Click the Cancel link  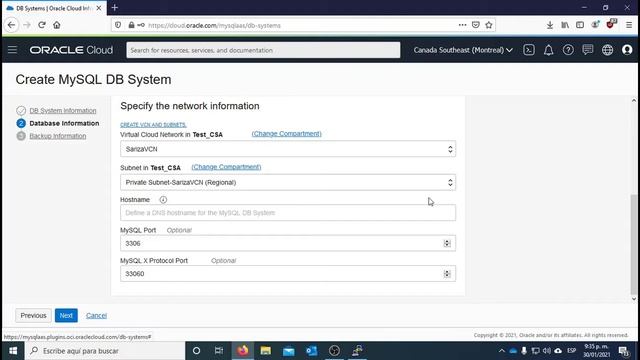click(x=96, y=316)
